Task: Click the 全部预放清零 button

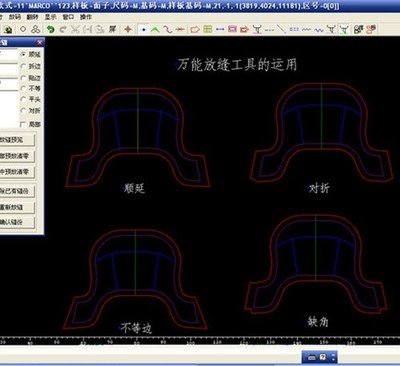Action: [17, 156]
